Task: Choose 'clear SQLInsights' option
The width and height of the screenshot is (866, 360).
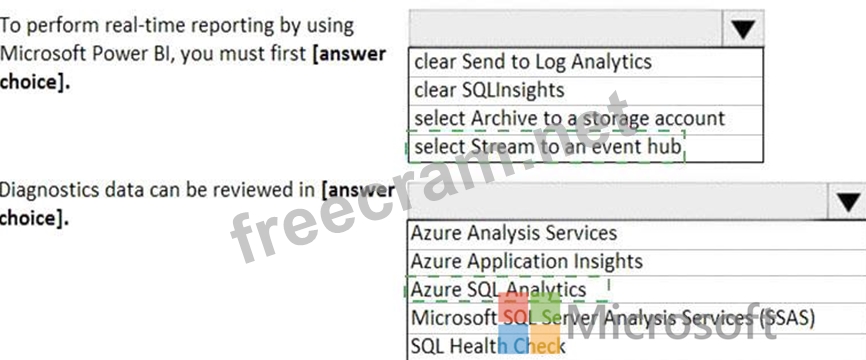Action: (586, 90)
